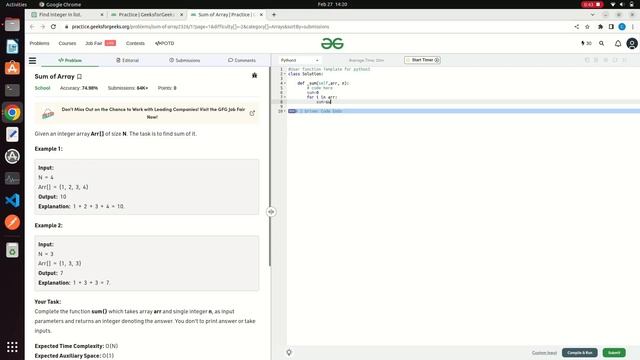This screenshot has height=360, width=640.
Task: Click the bug report icon
Action: [x=254, y=75]
